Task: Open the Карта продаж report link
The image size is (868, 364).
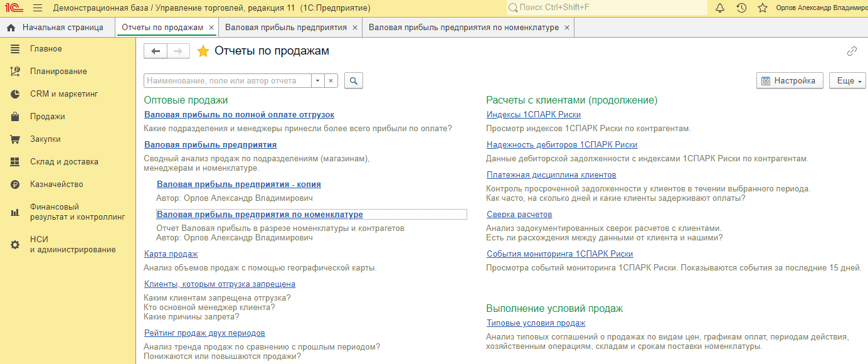Action: tap(171, 254)
